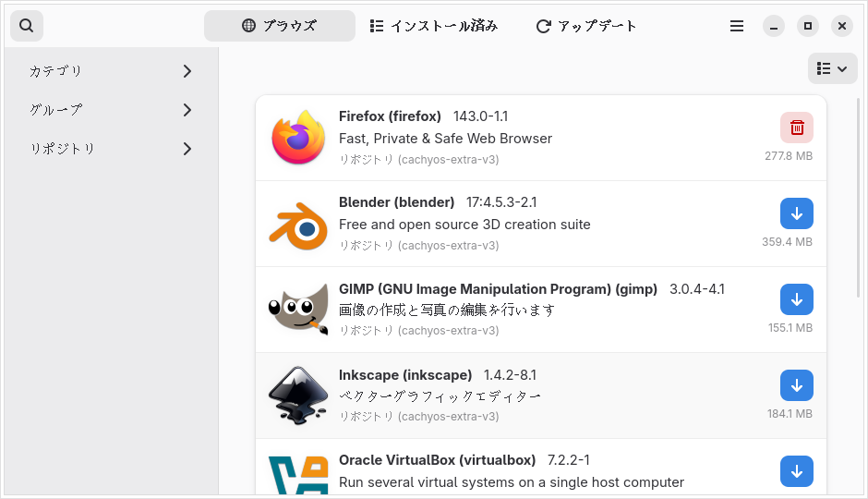Install Inkscape using its download button
Viewport: 868px width, 499px height.
[796, 385]
